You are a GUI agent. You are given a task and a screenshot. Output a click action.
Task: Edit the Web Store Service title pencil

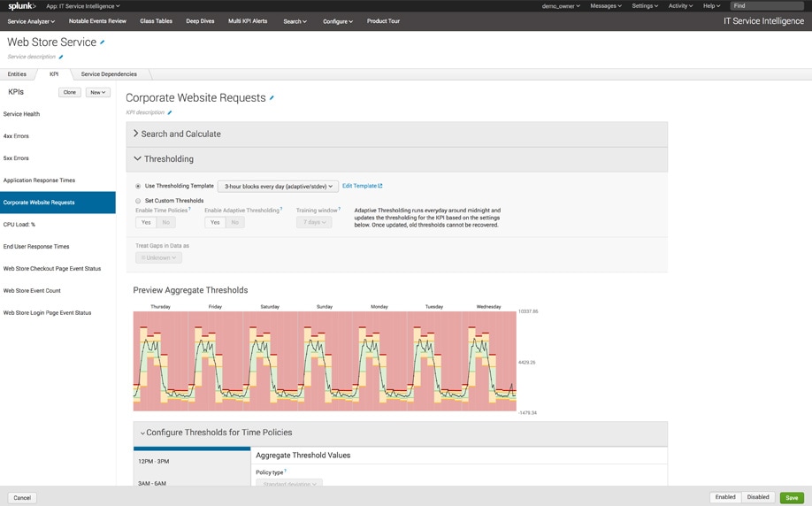tap(103, 42)
